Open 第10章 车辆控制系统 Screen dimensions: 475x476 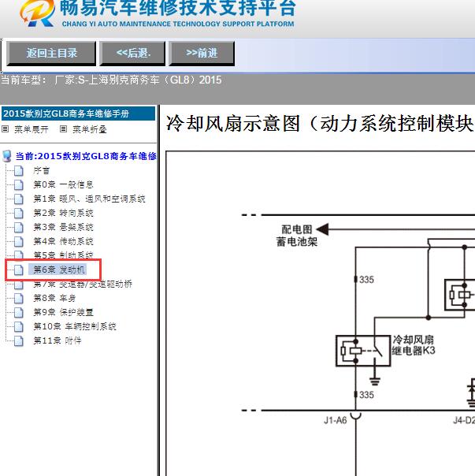75,326
